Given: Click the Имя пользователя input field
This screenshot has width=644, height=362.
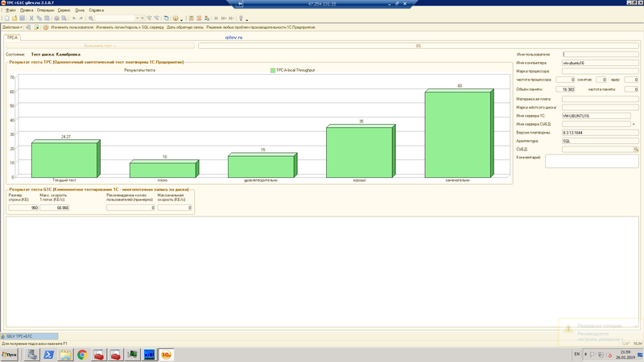Looking at the screenshot, I should point(600,54).
